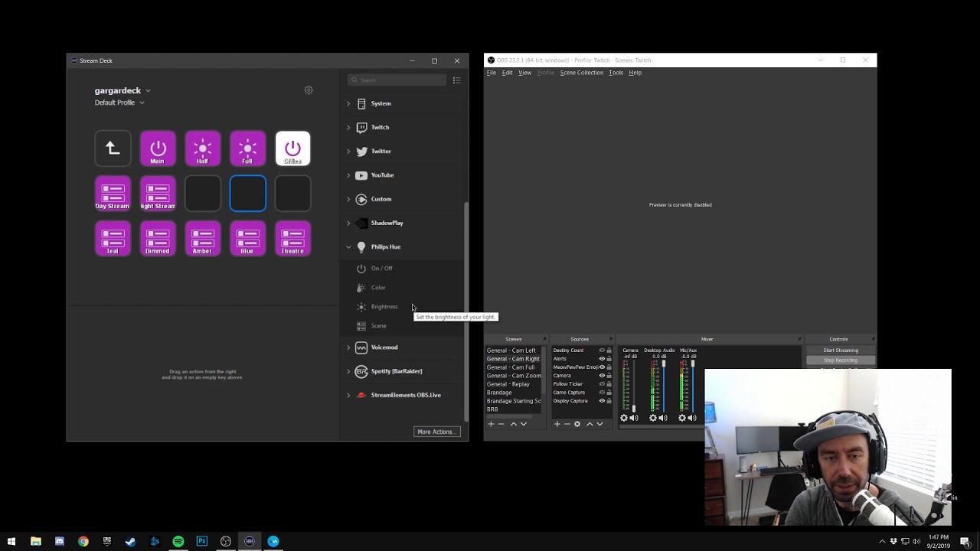The image size is (980, 551).
Task: Select the Main power key in Stream Deck
Action: click(158, 148)
